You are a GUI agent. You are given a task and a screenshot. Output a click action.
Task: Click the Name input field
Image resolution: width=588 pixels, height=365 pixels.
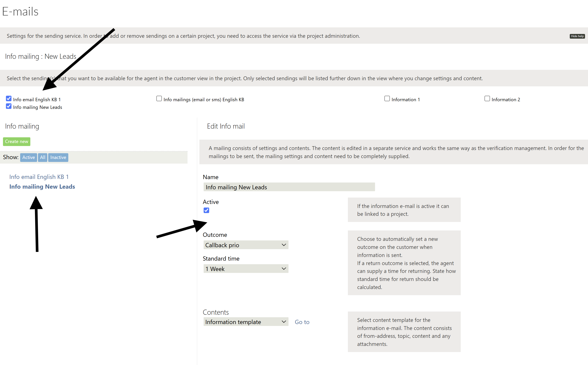[289, 187]
